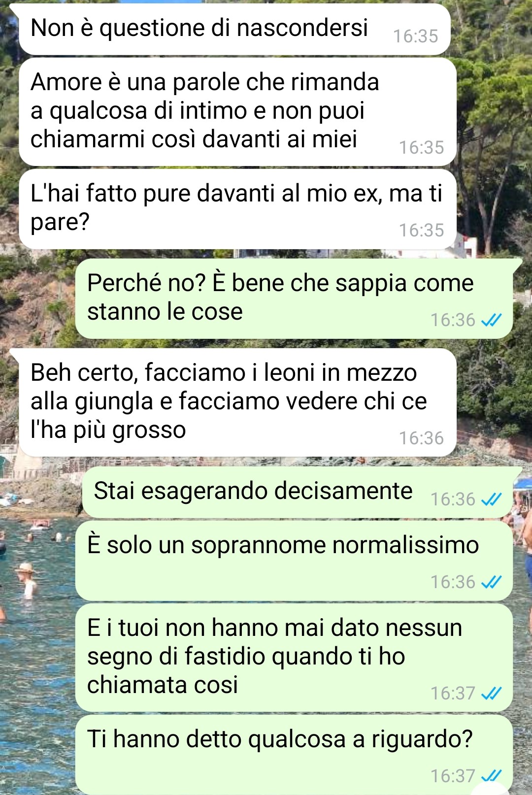The height and width of the screenshot is (795, 532).
Task: Select the 'Amore è una parole' message bubble
Action: coord(237,112)
